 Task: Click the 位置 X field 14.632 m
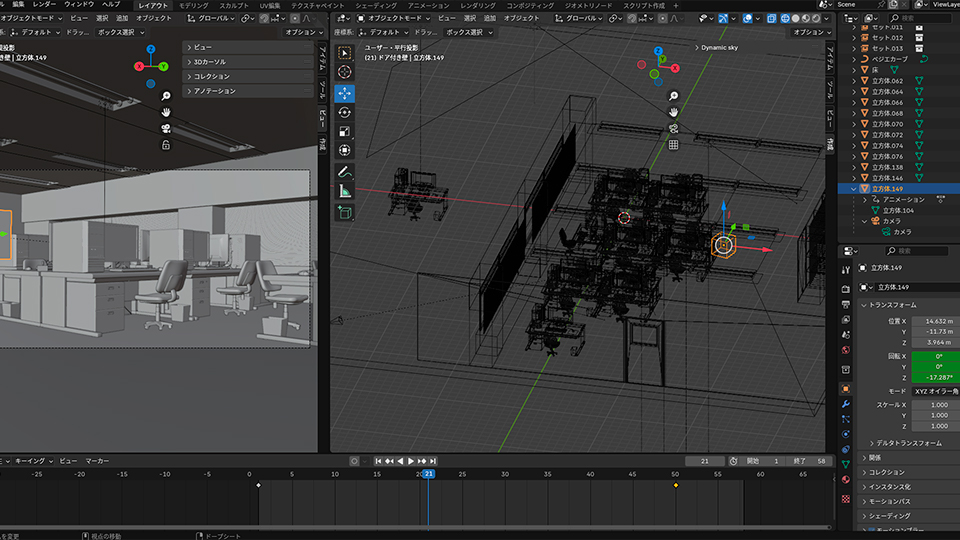tap(936, 321)
